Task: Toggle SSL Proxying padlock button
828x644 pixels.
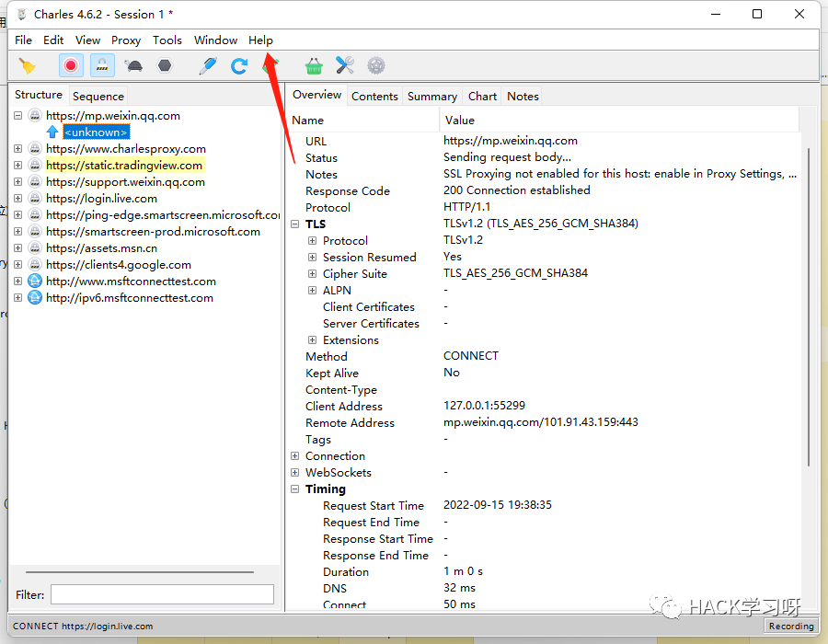Action: point(102,66)
